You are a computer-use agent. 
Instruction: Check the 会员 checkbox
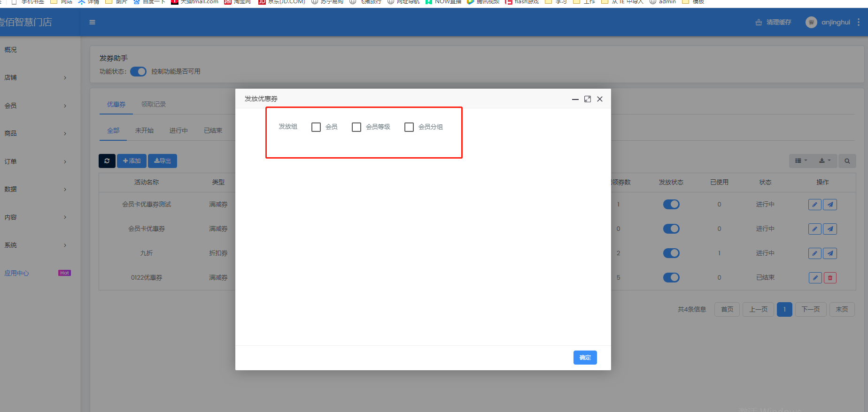[x=316, y=127]
